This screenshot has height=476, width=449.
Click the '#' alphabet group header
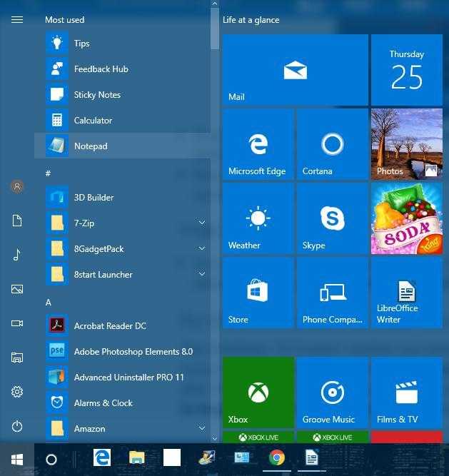coord(48,173)
